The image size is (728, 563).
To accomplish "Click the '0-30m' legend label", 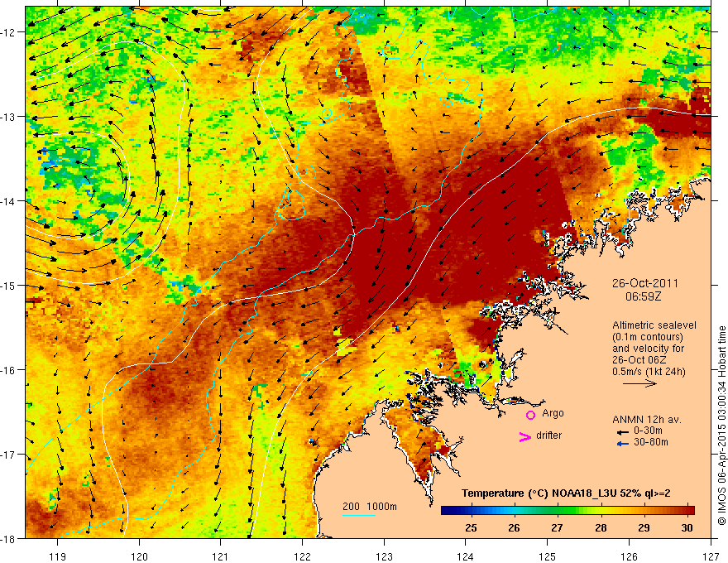I will [648, 431].
